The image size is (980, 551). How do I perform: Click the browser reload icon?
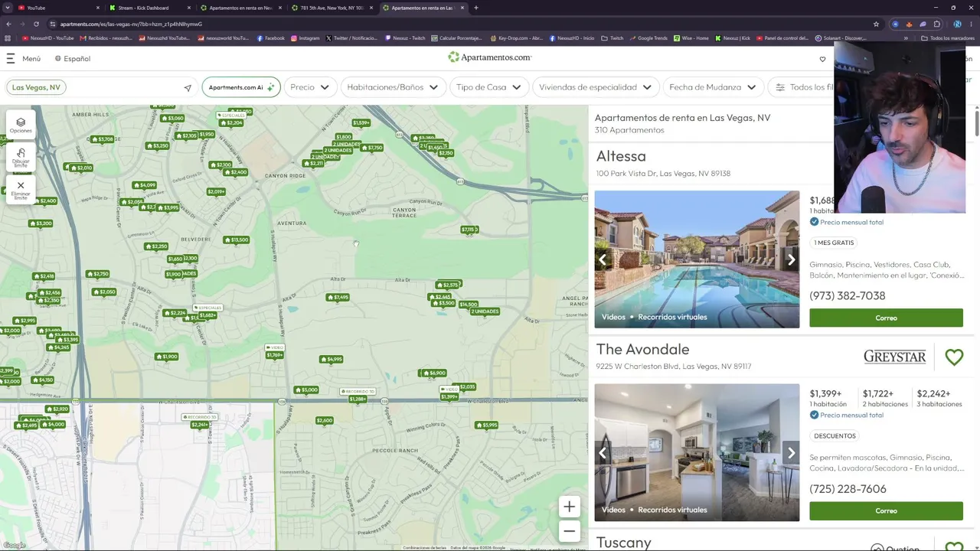(36, 24)
